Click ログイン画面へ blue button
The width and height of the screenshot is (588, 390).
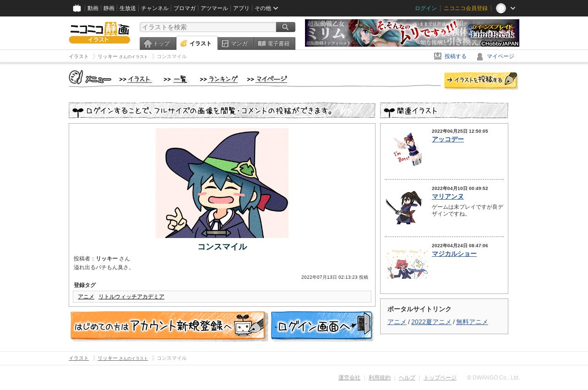pos(322,326)
